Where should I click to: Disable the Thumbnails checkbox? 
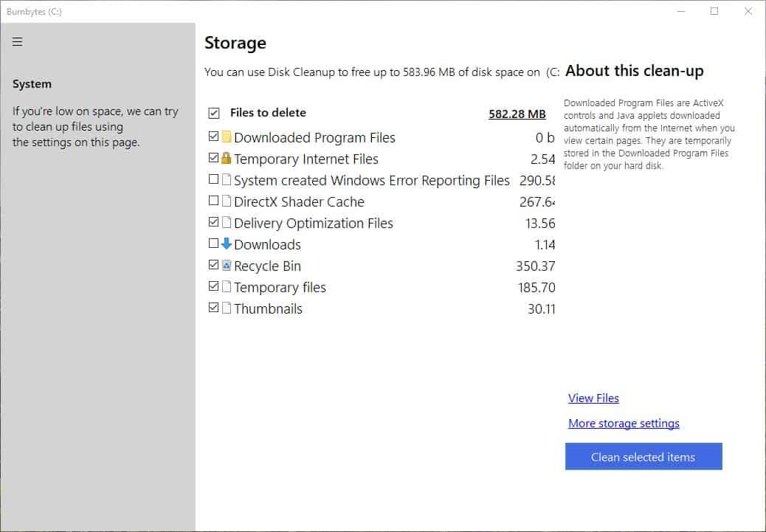pos(213,307)
